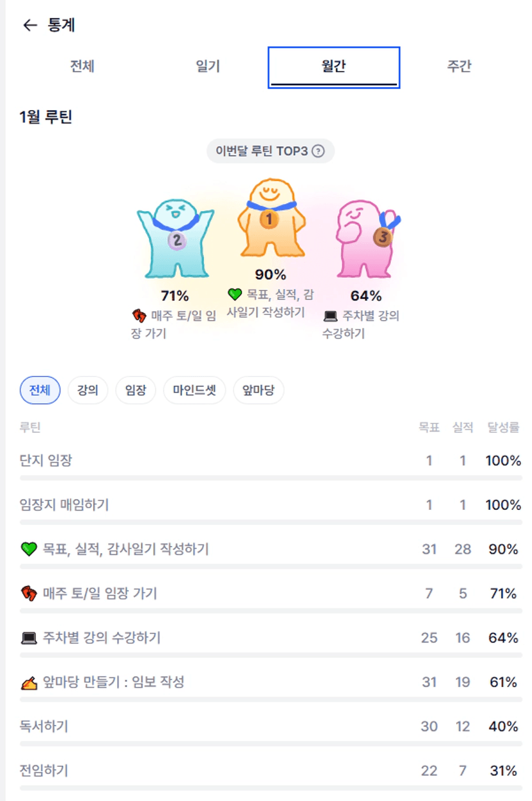Filter routines by 임장 chip
532x801 pixels.
[136, 390]
